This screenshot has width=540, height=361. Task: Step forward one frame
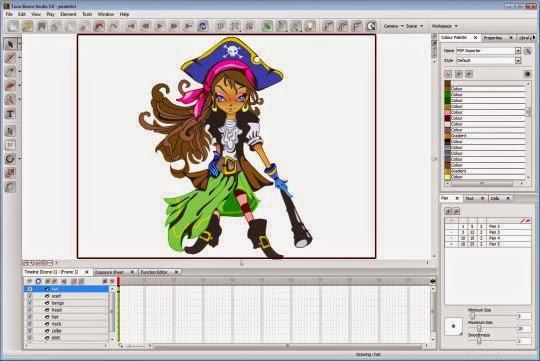pos(174,26)
